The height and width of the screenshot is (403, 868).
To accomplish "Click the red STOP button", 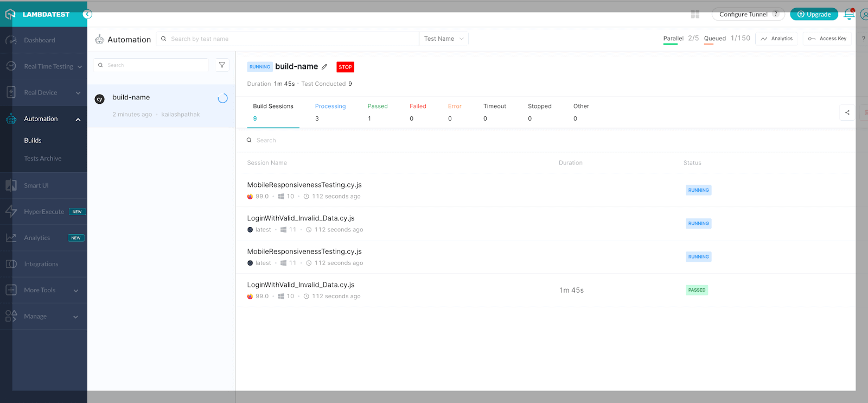I will click(345, 67).
